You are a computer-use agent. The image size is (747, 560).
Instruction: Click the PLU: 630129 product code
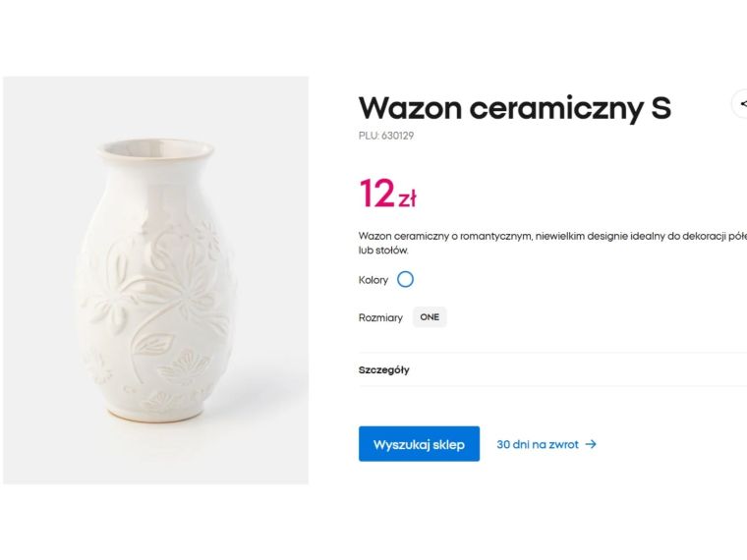tap(386, 136)
